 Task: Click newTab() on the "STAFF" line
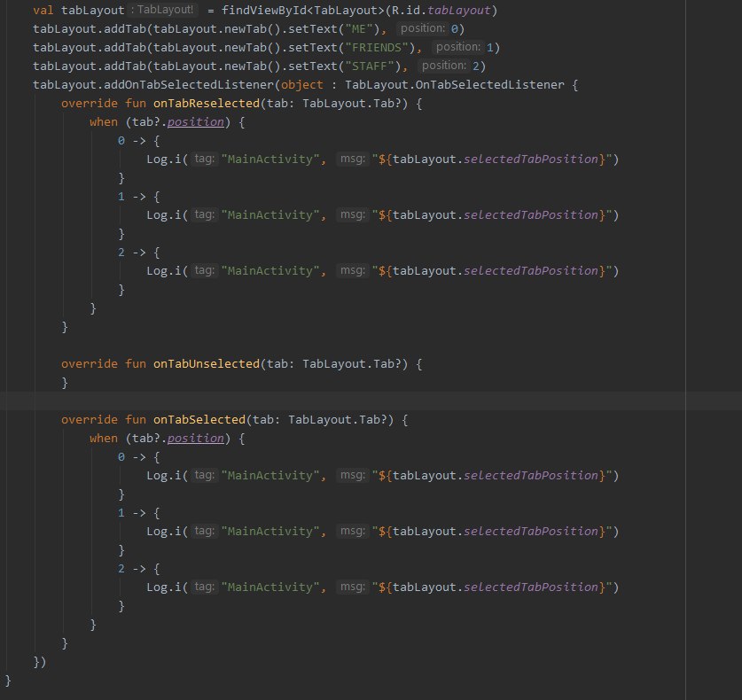click(253, 66)
